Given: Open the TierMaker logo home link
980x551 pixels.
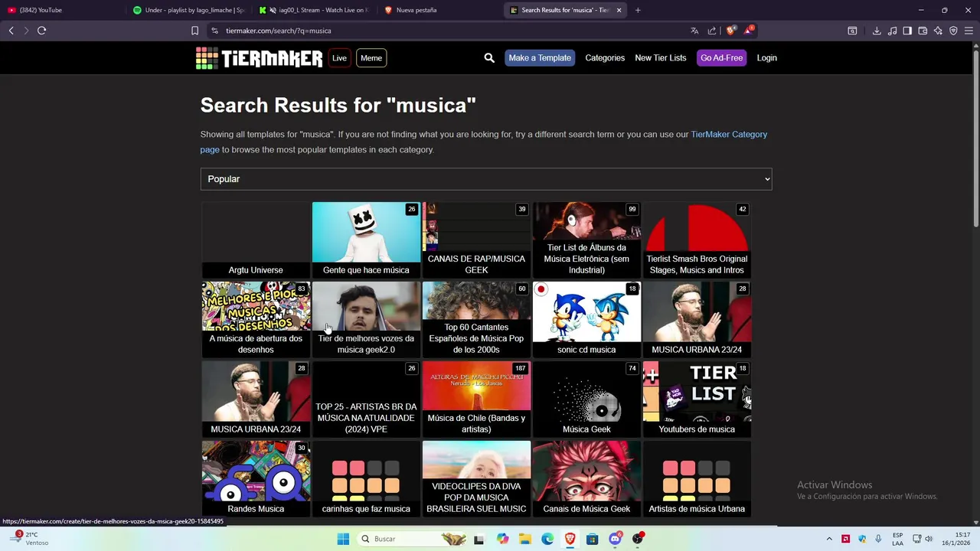Looking at the screenshot, I should (x=260, y=58).
